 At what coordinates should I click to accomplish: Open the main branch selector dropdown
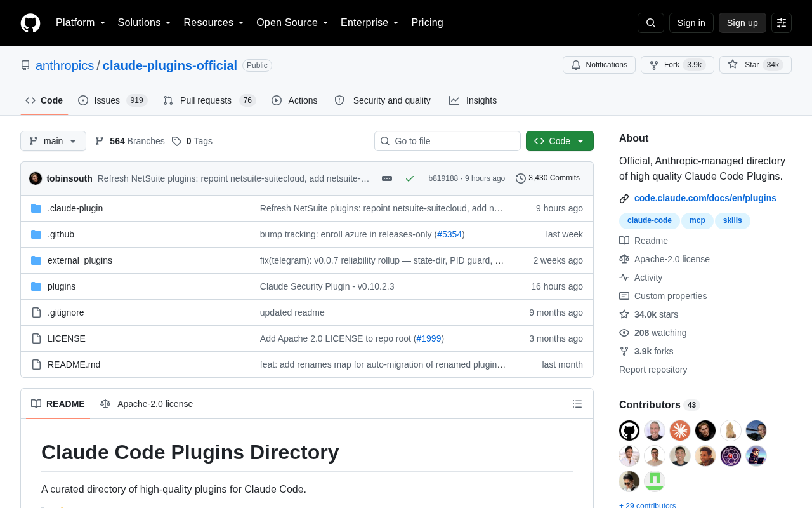pyautogui.click(x=53, y=141)
